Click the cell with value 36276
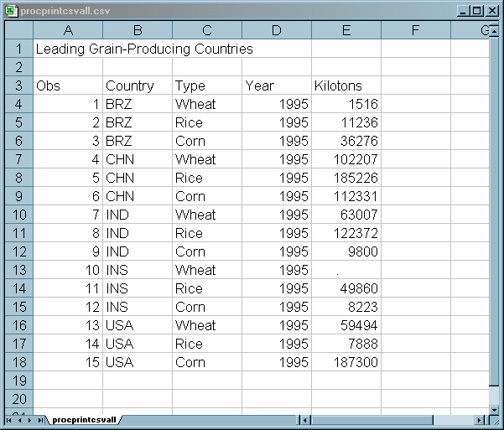The width and height of the screenshot is (504, 430). click(x=346, y=141)
